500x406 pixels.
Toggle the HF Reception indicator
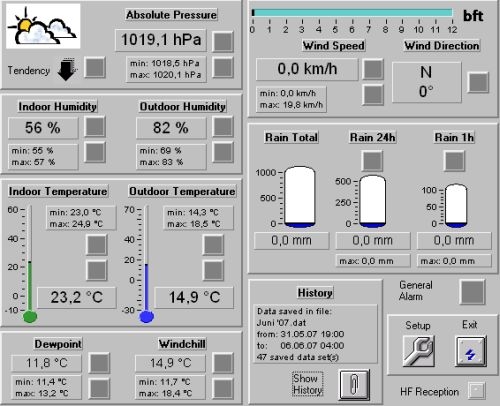(476, 390)
